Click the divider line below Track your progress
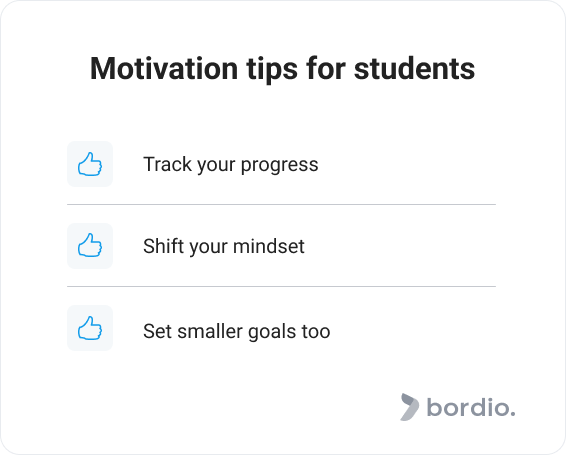 point(281,204)
